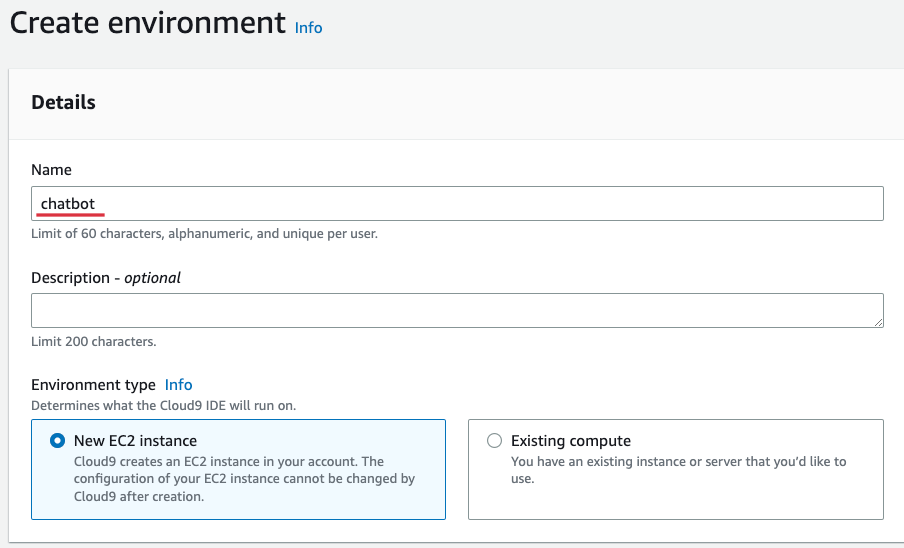Click the Existing compute card description text
The width and height of the screenshot is (904, 548).
tap(678, 470)
